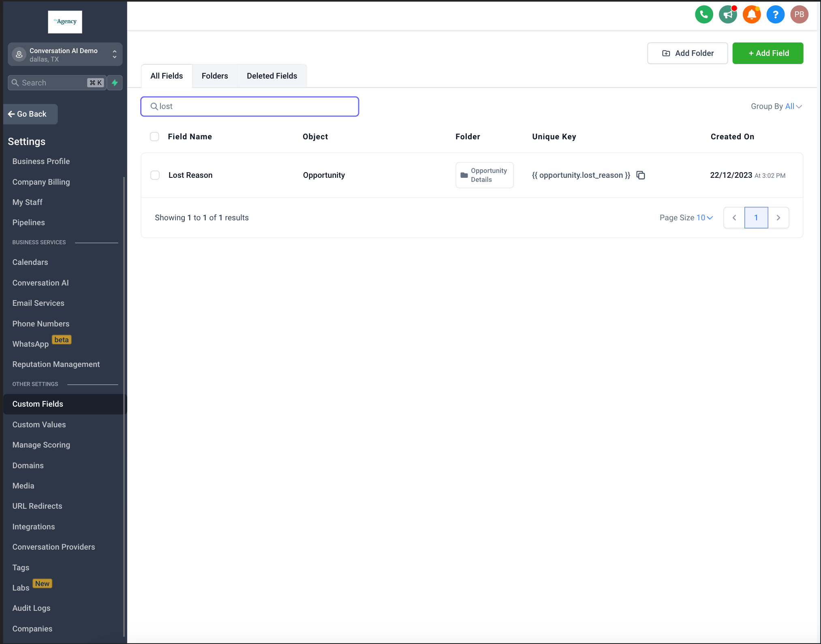The height and width of the screenshot is (644, 821).
Task: Open Domains settings
Action: pyautogui.click(x=28, y=465)
